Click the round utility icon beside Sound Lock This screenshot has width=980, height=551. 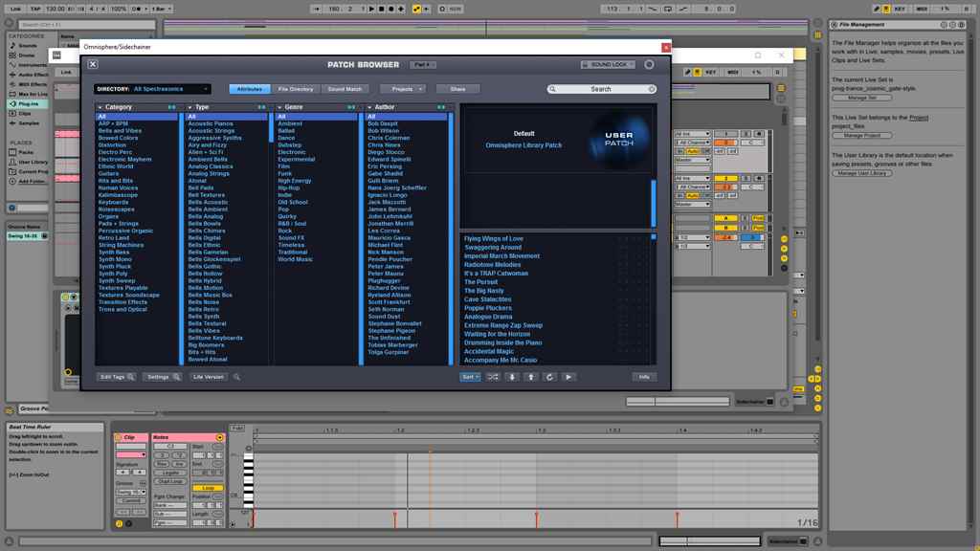pyautogui.click(x=650, y=64)
